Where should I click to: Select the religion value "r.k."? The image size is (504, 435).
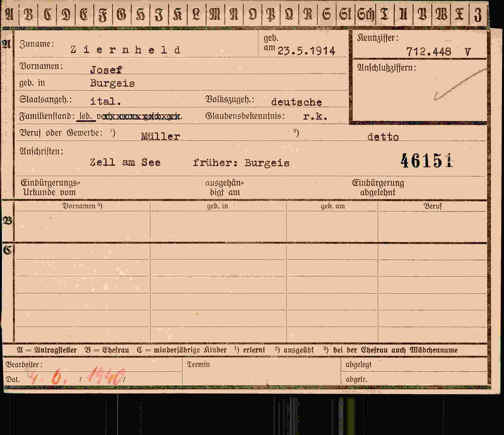(315, 116)
